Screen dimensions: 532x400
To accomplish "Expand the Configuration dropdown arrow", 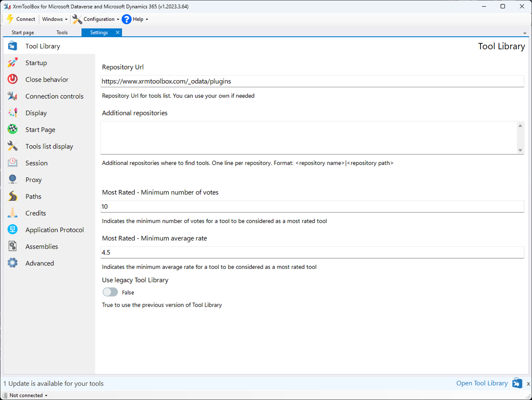I will (x=118, y=19).
